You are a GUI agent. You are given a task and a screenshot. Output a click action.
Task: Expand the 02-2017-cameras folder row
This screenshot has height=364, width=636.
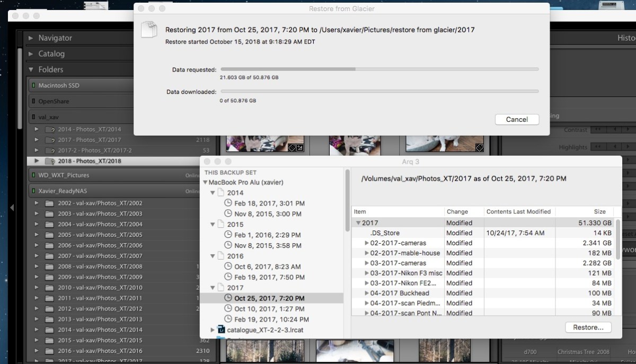pyautogui.click(x=367, y=243)
